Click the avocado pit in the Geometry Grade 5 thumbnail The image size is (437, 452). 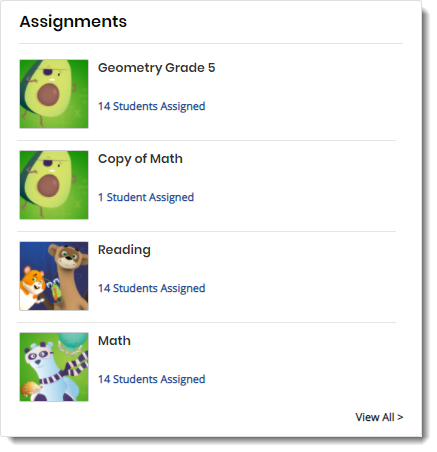48,95
